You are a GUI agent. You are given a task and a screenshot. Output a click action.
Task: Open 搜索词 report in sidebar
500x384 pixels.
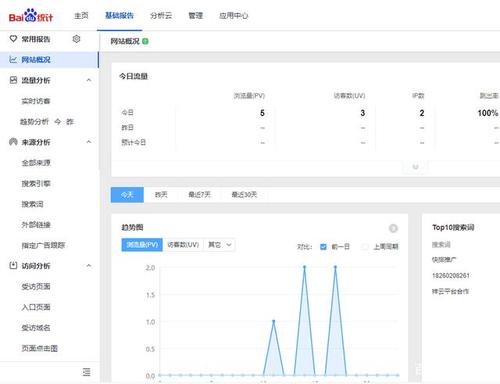[32, 204]
